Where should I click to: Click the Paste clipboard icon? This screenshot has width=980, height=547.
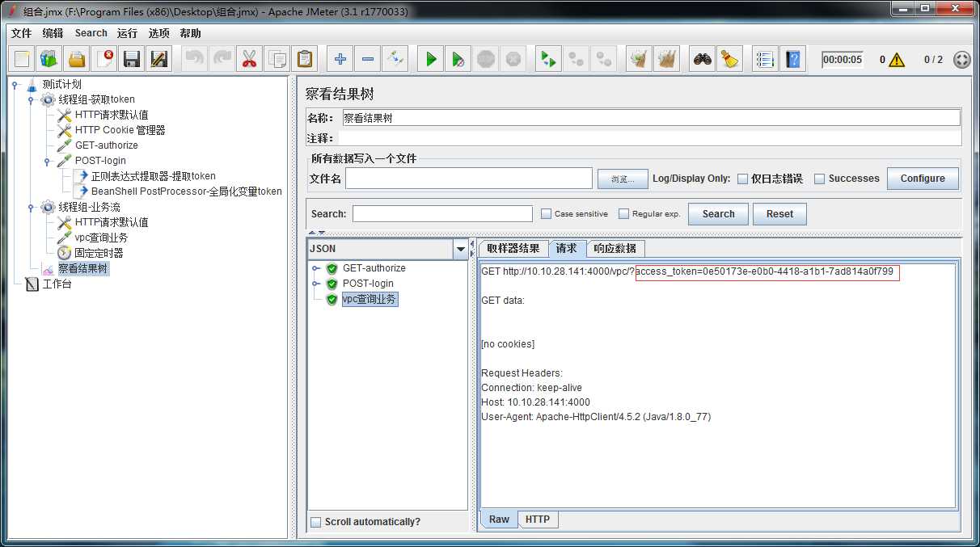pos(305,59)
